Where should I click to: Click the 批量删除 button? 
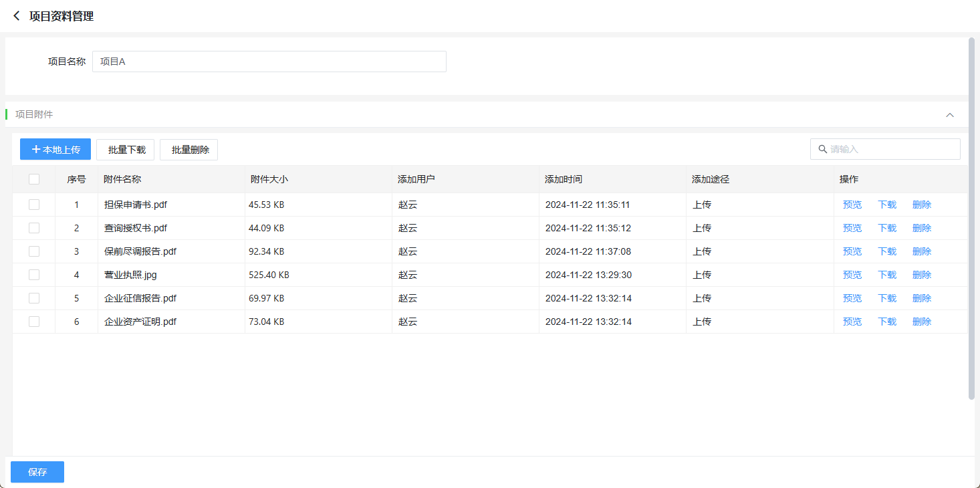pos(189,150)
